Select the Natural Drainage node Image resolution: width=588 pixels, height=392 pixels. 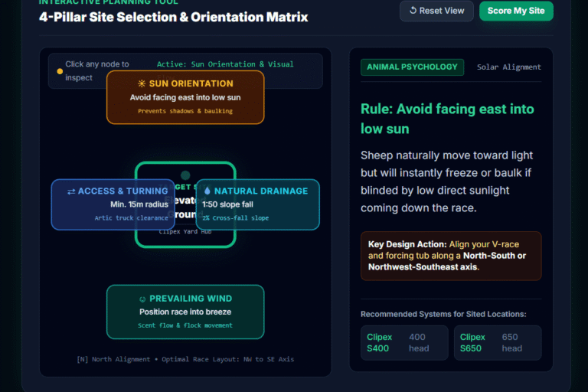pos(257,204)
